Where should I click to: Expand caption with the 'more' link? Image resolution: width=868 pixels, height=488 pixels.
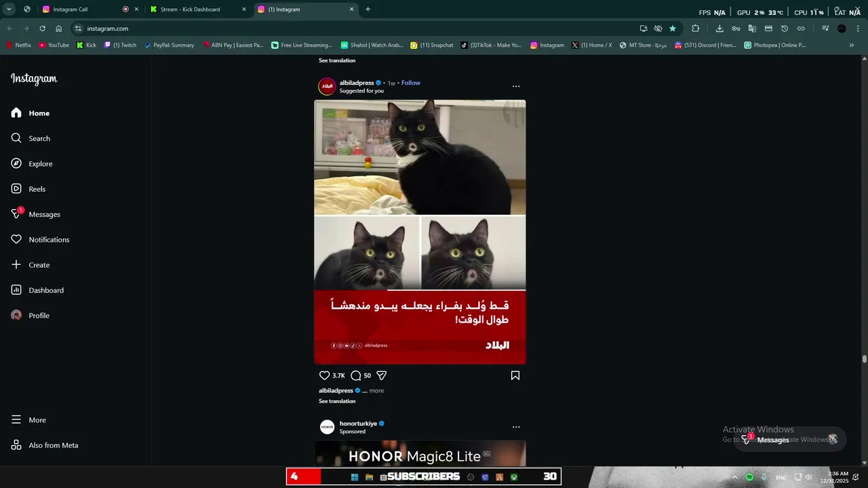pos(376,390)
